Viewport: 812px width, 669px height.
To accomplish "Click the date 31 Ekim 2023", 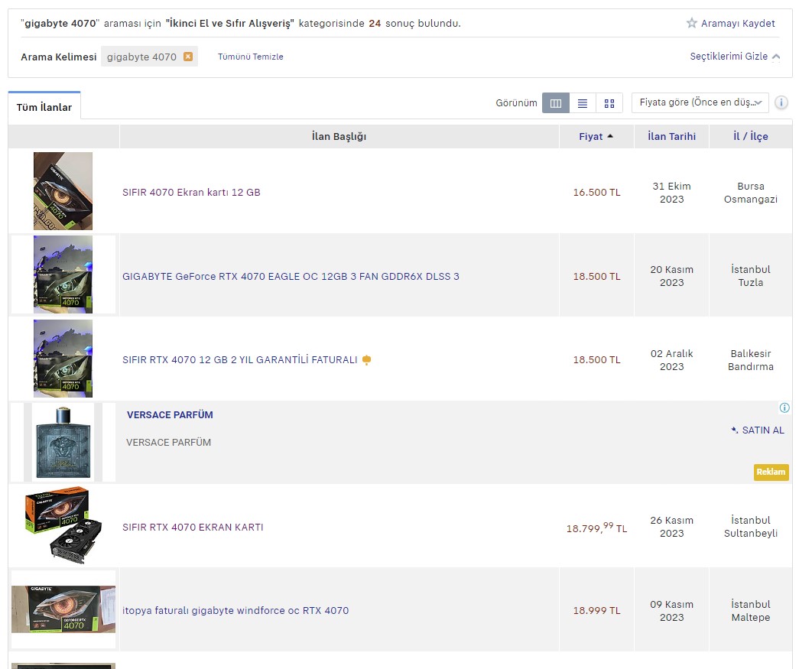I will tap(671, 193).
